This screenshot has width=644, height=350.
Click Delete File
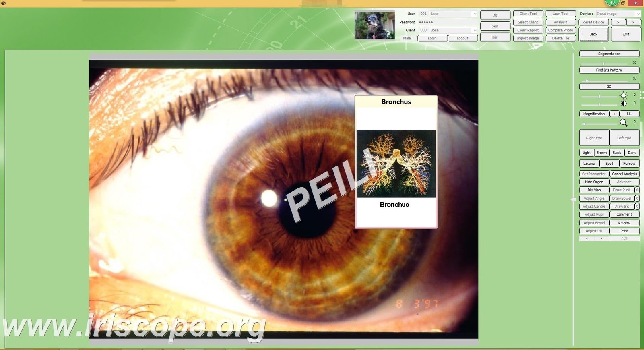tap(560, 38)
